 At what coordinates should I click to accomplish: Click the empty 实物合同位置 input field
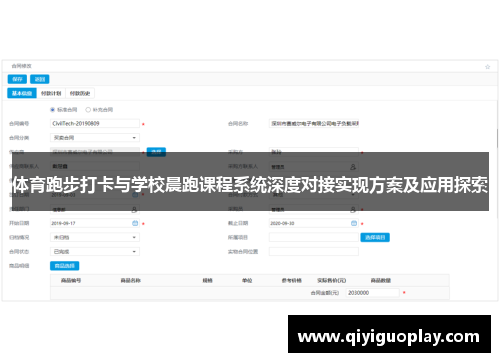coord(314,252)
